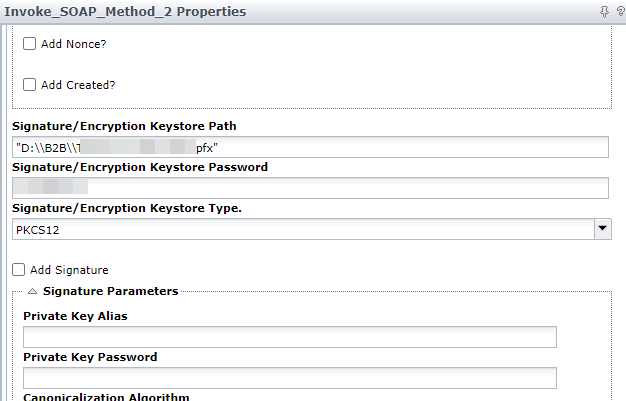Image resolution: width=626 pixels, height=401 pixels.
Task: Click the Signature/Encryption Keystore Type label
Action: tap(127, 208)
